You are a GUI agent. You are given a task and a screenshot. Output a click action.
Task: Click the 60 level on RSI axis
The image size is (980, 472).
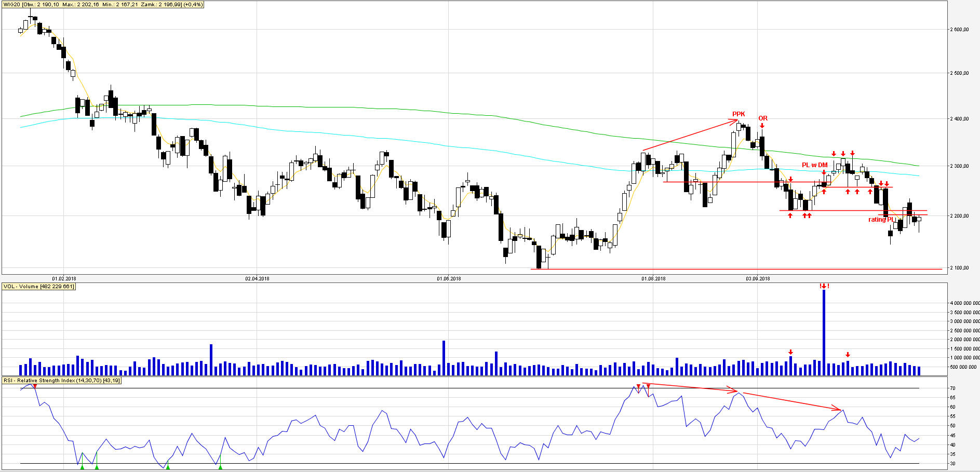(x=953, y=407)
